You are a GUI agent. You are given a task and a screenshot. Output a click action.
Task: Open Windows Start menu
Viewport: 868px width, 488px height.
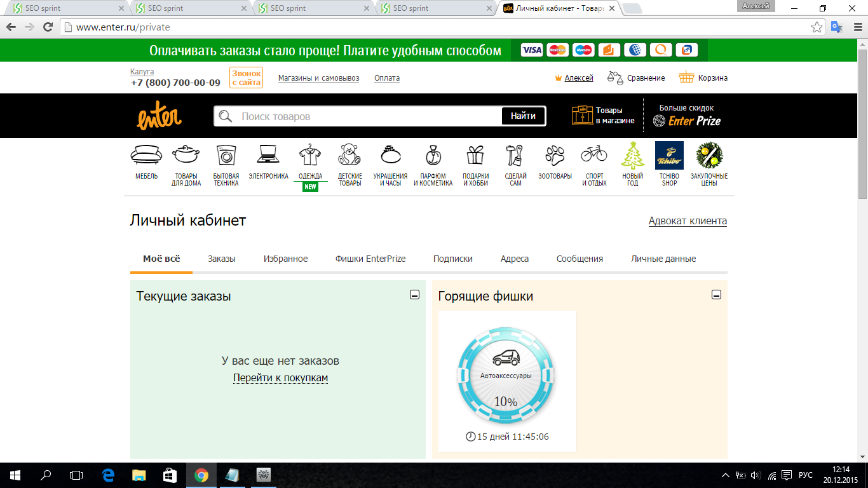click(x=15, y=475)
